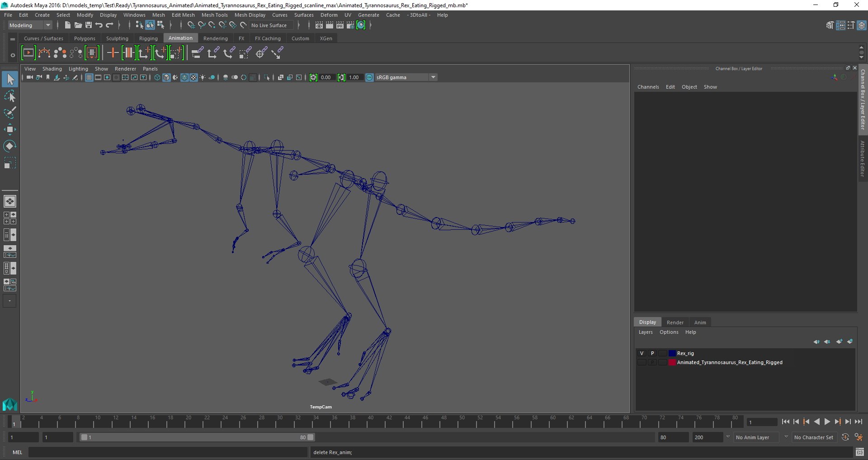Screen dimensions: 868x460
Task: Toggle textured display in viewport toolbar
Action: [193, 77]
